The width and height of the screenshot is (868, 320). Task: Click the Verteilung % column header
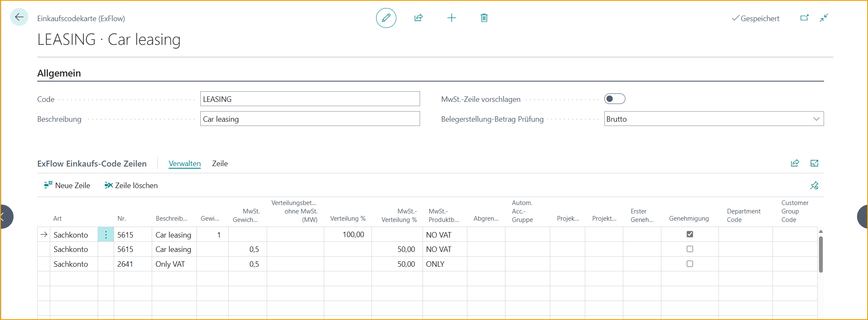click(x=348, y=219)
